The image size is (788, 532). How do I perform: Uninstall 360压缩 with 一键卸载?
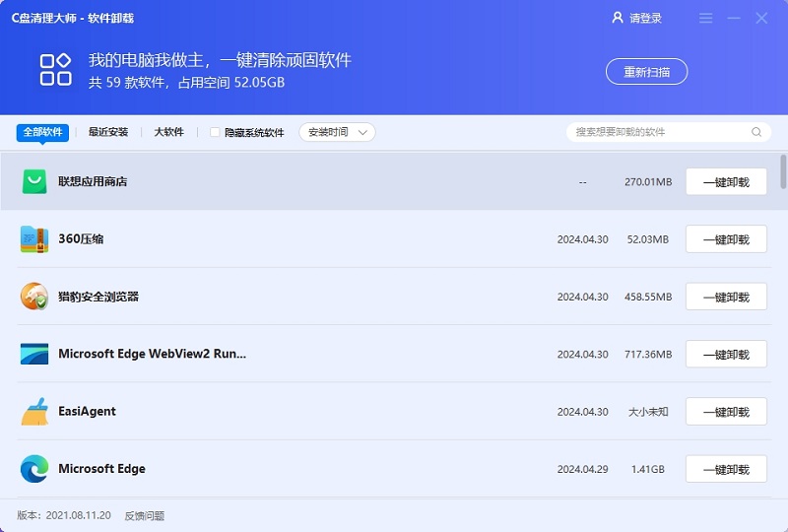pyautogui.click(x=726, y=238)
